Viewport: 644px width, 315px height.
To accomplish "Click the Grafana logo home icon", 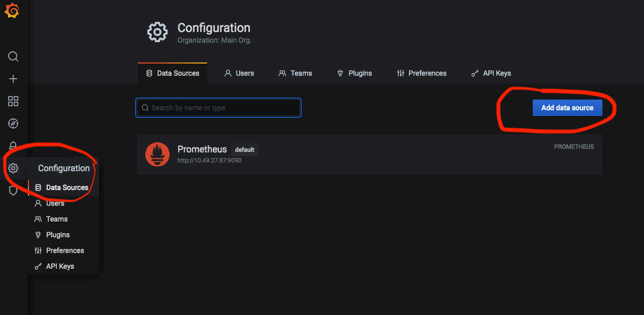I will click(x=12, y=11).
